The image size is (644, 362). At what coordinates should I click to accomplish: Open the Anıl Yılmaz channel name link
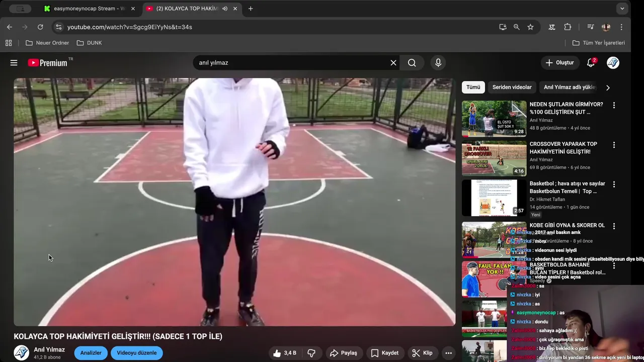[x=49, y=349]
